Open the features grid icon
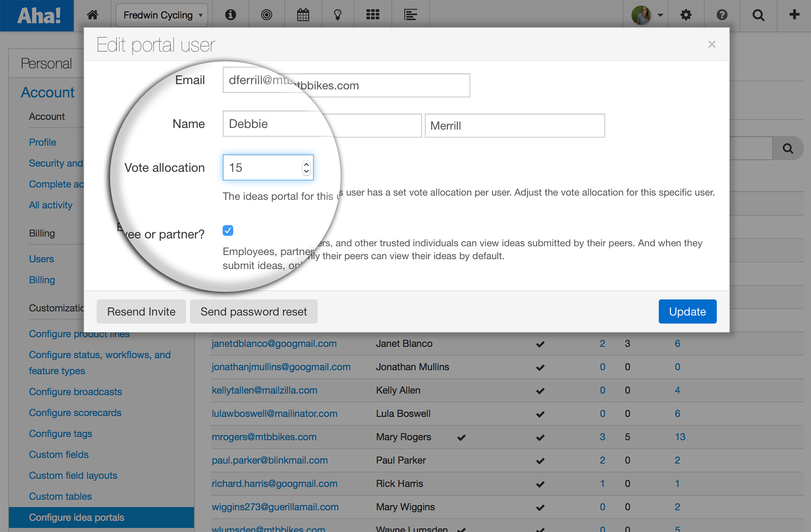The image size is (811, 532). (373, 15)
